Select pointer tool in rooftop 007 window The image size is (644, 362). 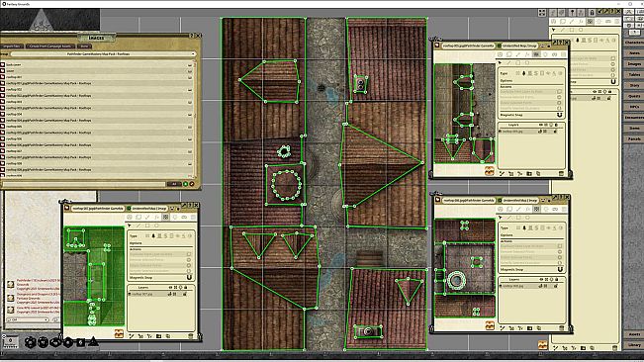[x=129, y=226]
